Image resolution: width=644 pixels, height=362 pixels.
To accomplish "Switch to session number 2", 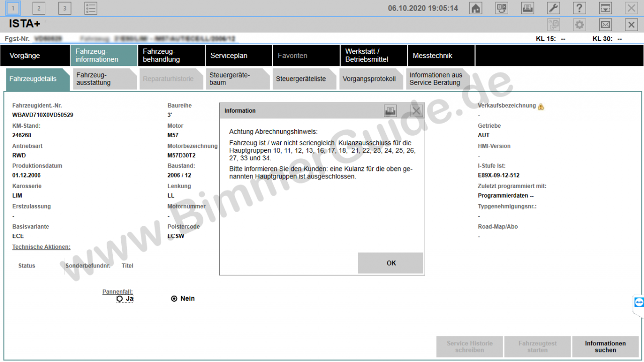I will point(39,8).
